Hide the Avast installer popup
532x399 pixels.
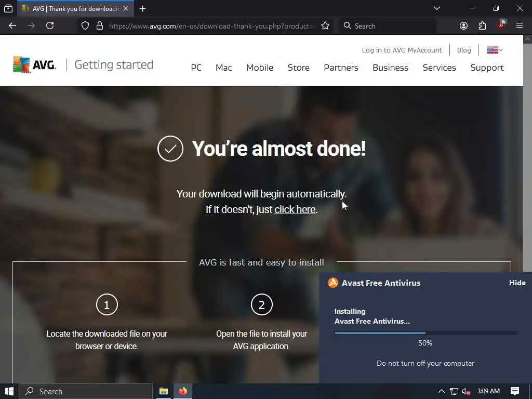click(517, 283)
